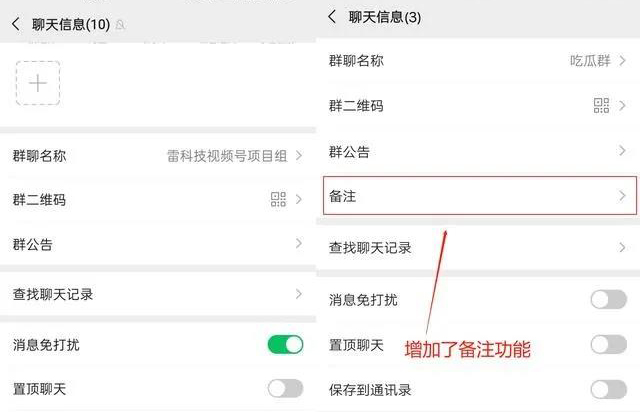Enable 消息免打扰 in the right panel
The height and width of the screenshot is (412, 640).
[608, 300]
